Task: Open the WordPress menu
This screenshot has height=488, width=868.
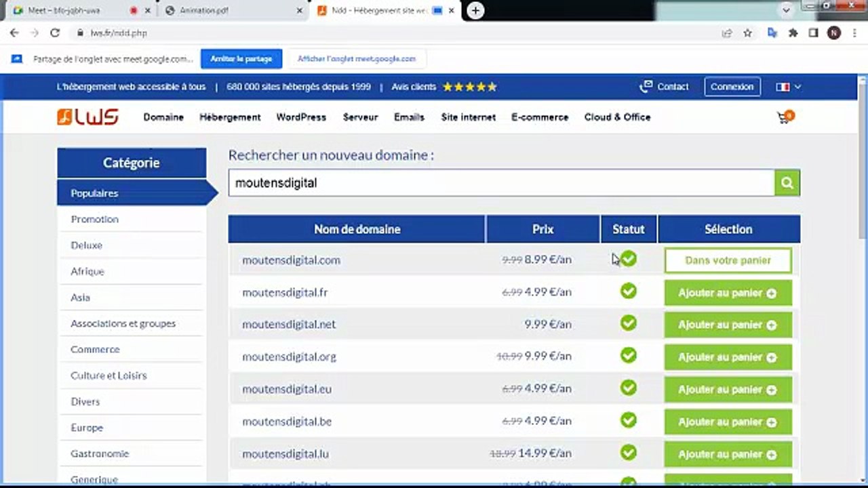Action: tap(301, 117)
